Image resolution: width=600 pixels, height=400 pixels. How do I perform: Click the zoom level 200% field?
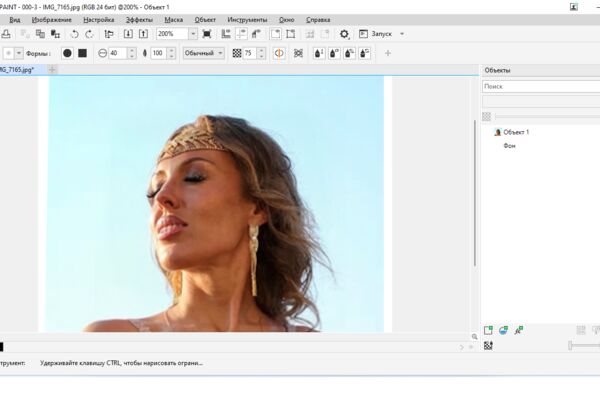point(172,34)
